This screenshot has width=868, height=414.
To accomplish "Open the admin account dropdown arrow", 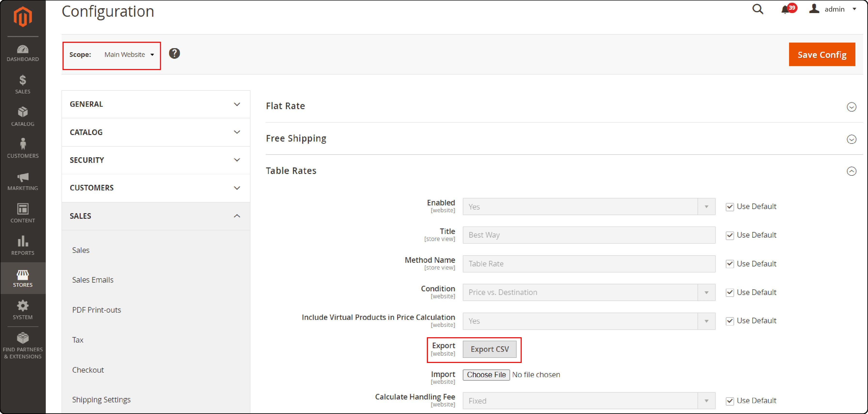I will pos(854,9).
